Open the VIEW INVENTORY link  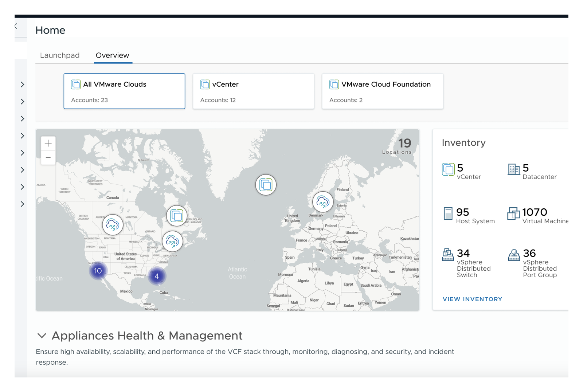click(472, 299)
